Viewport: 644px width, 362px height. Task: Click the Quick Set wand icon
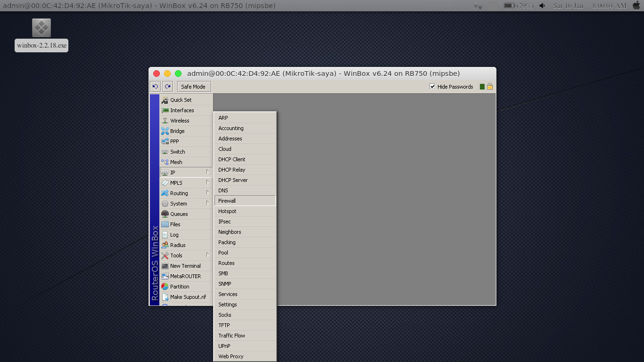165,100
